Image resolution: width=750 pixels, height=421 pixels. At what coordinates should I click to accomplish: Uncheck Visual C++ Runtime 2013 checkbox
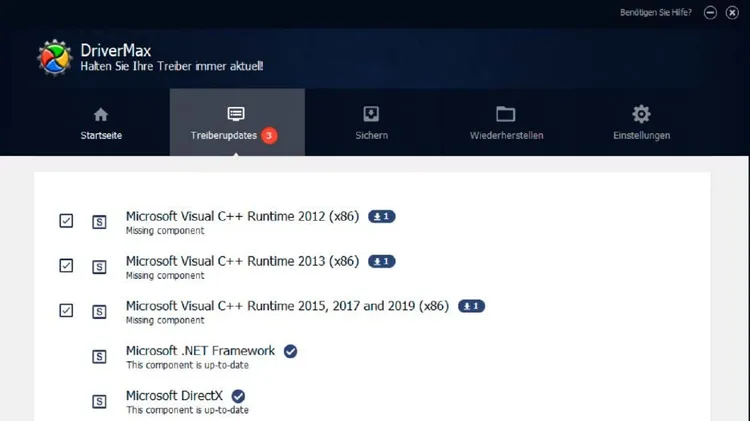pos(66,266)
